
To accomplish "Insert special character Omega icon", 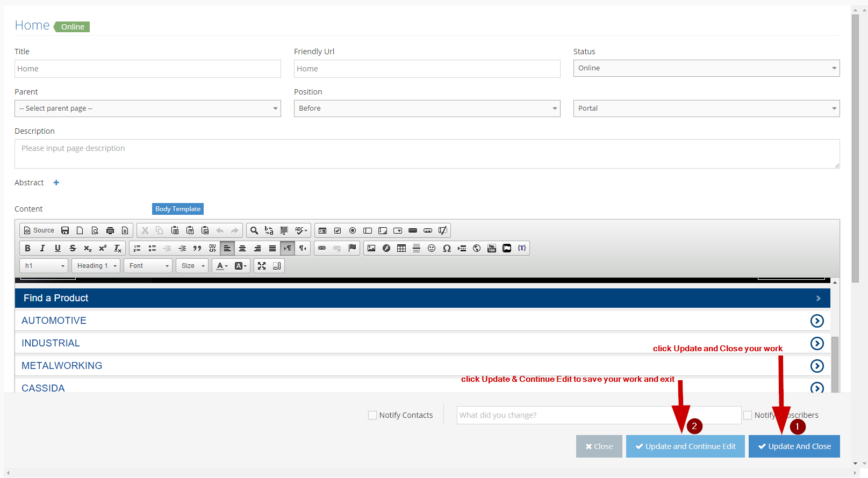I will pyautogui.click(x=447, y=248).
